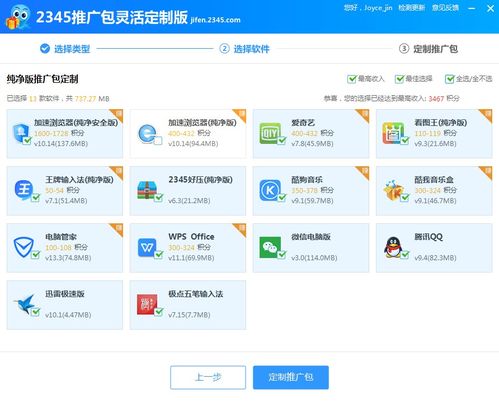499x403 pixels.
Task: Close the 2345推广包 window
Action: pos(490,8)
